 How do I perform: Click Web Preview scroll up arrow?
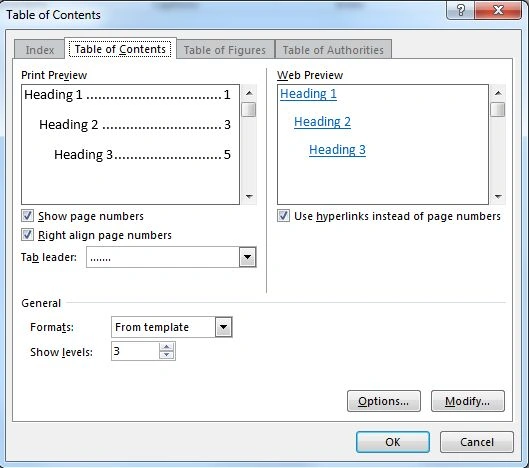tap(498, 93)
